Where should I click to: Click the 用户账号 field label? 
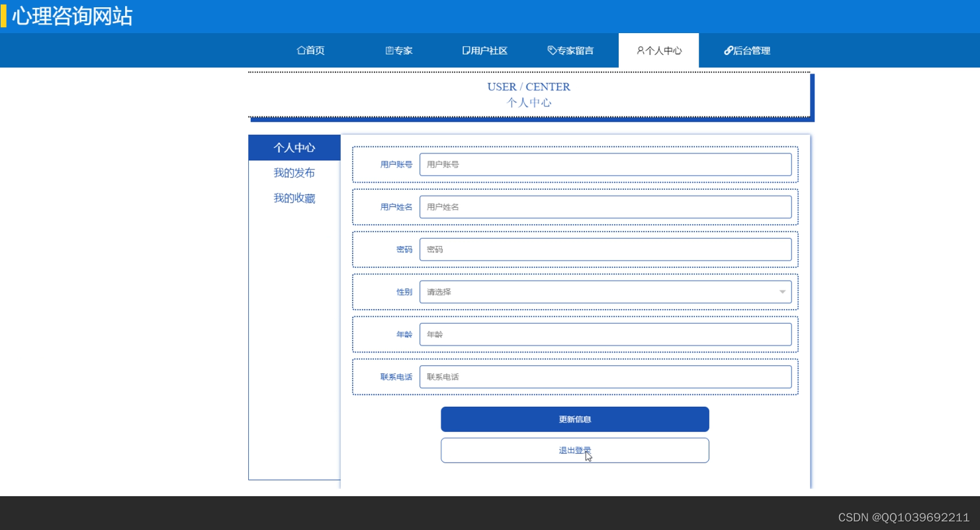click(396, 165)
